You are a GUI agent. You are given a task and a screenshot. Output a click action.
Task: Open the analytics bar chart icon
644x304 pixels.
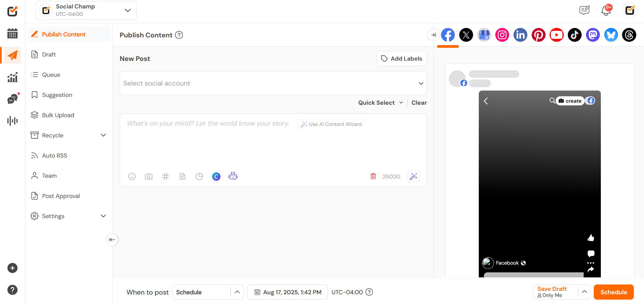tap(12, 77)
